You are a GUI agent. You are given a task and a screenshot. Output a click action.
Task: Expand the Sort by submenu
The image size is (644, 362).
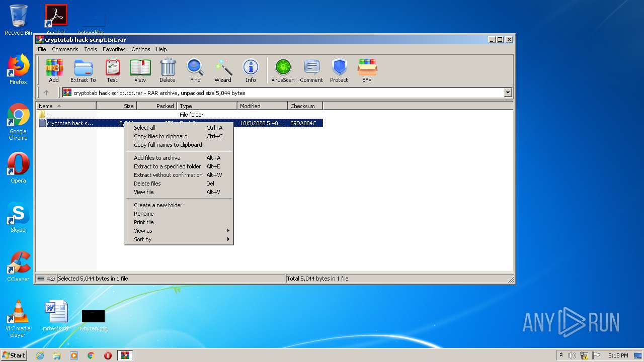point(179,239)
